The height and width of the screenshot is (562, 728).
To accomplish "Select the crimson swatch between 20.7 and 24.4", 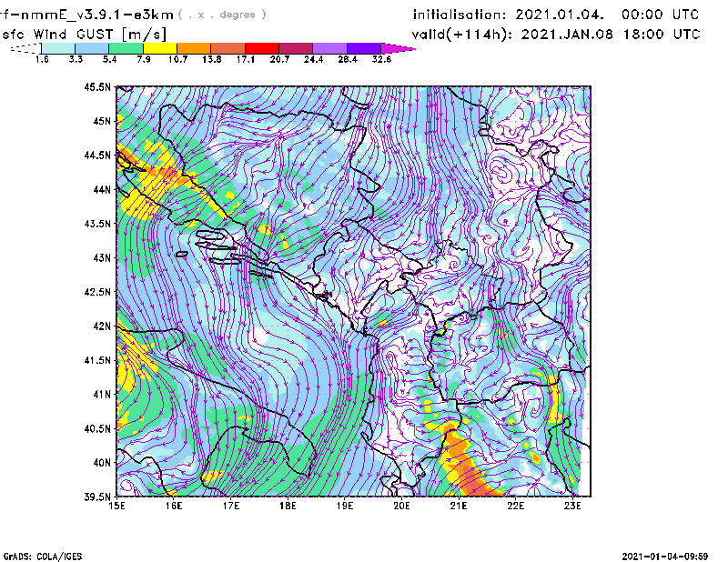I will click(296, 48).
